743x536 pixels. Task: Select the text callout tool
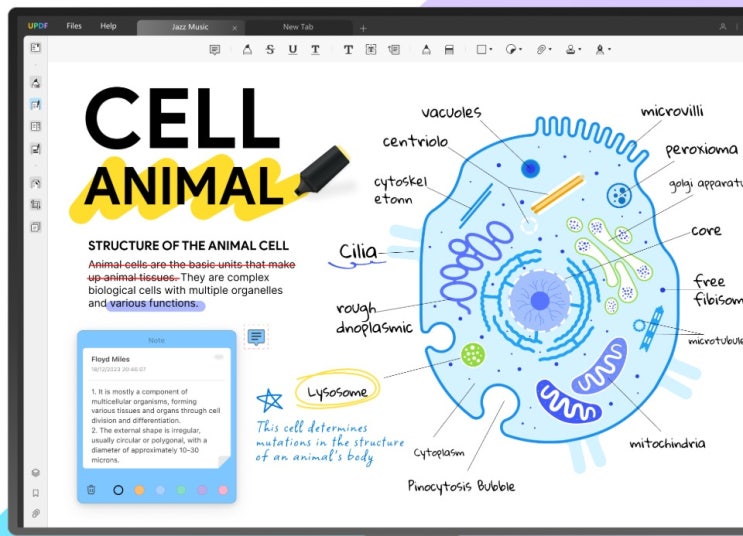point(394,49)
